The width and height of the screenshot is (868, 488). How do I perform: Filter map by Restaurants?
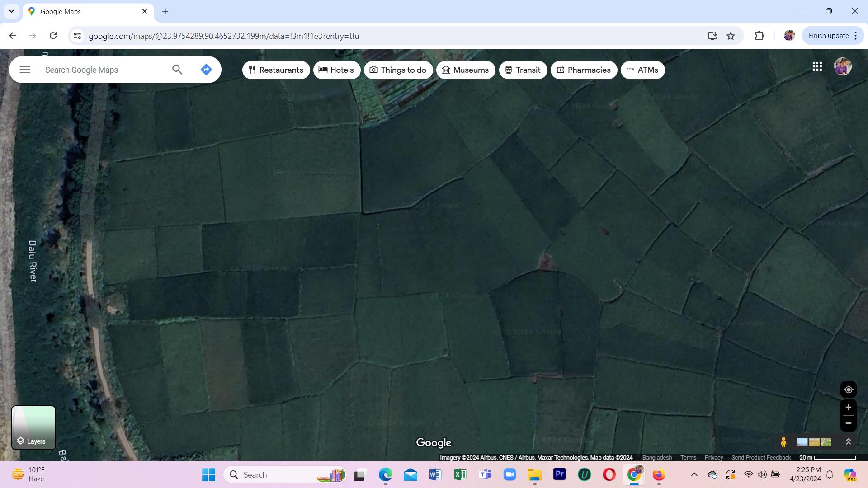[276, 70]
